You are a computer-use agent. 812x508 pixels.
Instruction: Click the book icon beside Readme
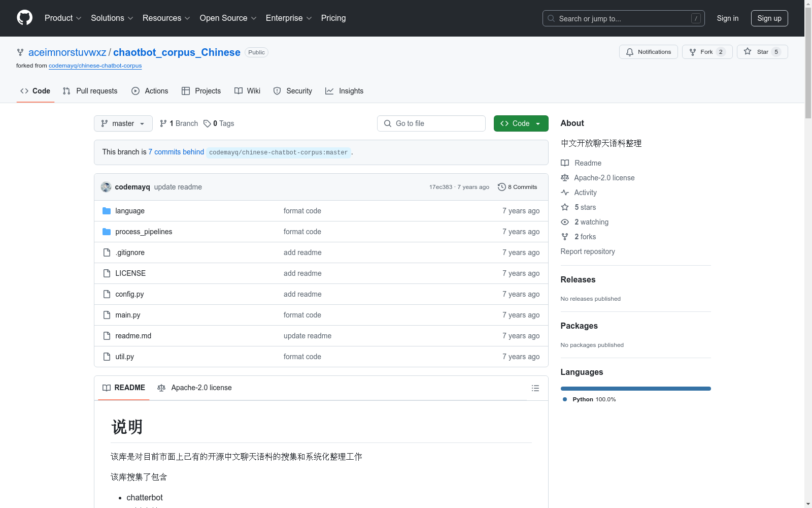click(x=565, y=163)
